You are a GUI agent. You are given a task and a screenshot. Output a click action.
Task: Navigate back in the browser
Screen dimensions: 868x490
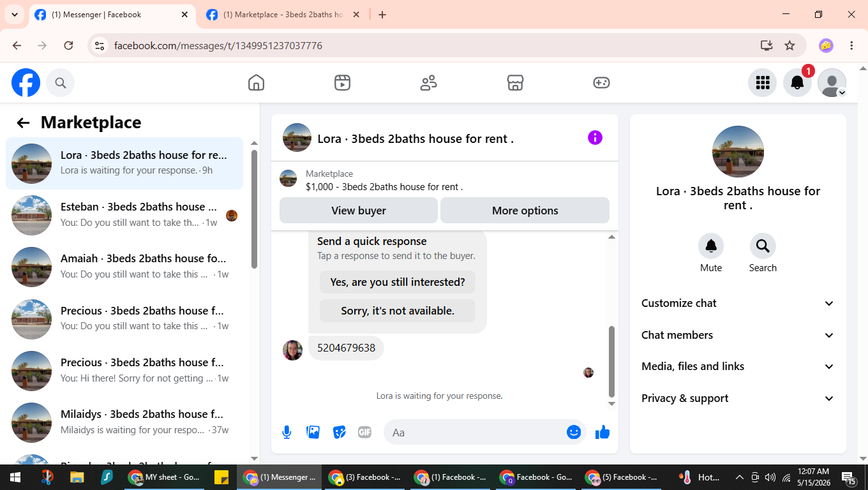pos(17,45)
